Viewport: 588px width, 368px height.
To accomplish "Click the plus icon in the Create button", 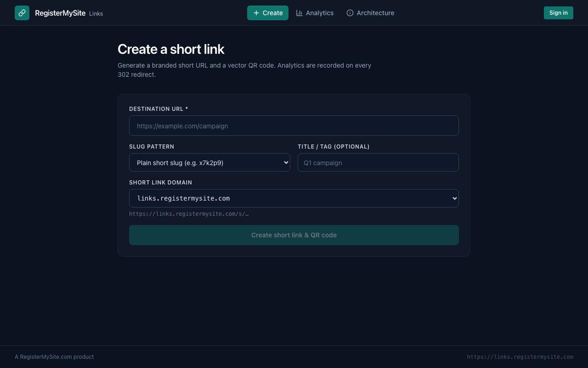I will click(x=256, y=13).
